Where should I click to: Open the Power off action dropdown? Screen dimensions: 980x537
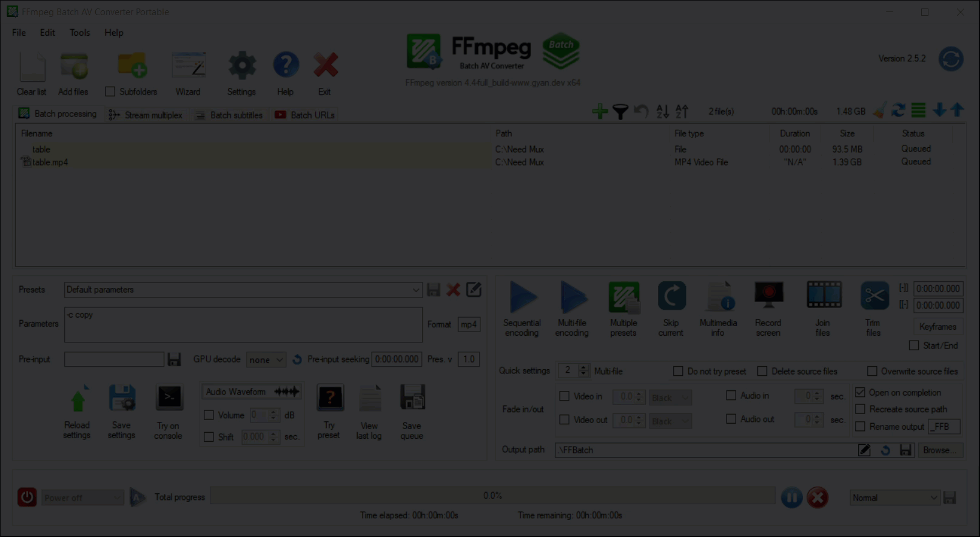click(82, 498)
